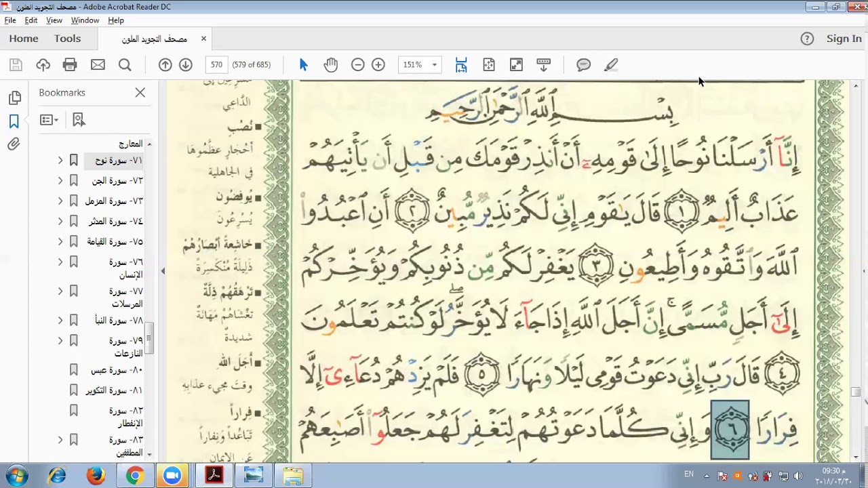The width and height of the screenshot is (868, 488).
Task: Go to previous page with up arrow
Action: pos(165,64)
